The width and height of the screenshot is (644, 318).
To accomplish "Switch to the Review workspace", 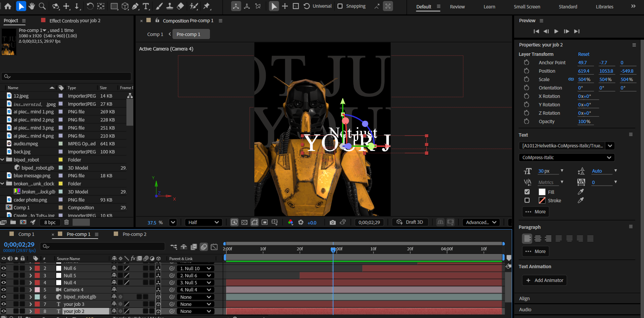I will [x=457, y=7].
